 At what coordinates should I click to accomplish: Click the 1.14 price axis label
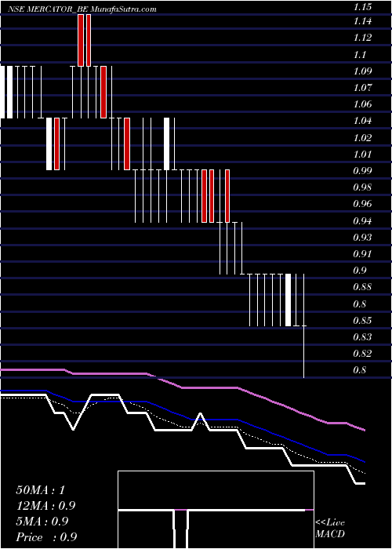(x=362, y=21)
